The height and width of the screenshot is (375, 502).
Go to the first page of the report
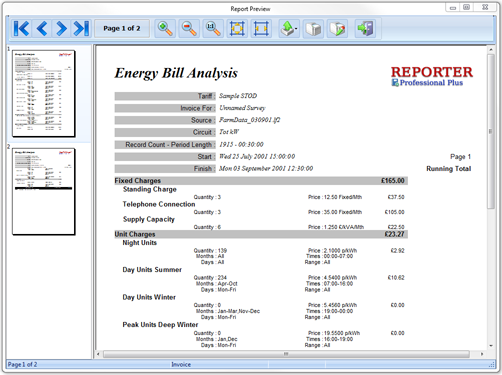22,28
